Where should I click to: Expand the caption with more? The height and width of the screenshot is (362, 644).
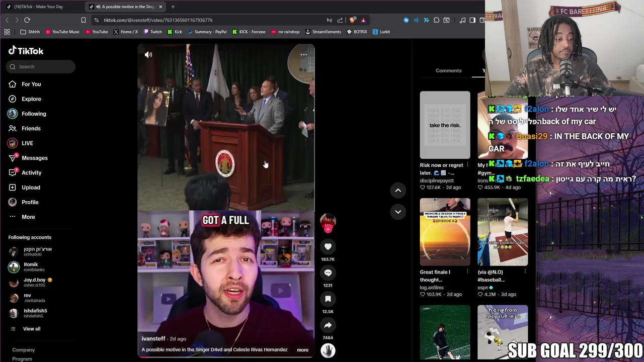[302, 350]
